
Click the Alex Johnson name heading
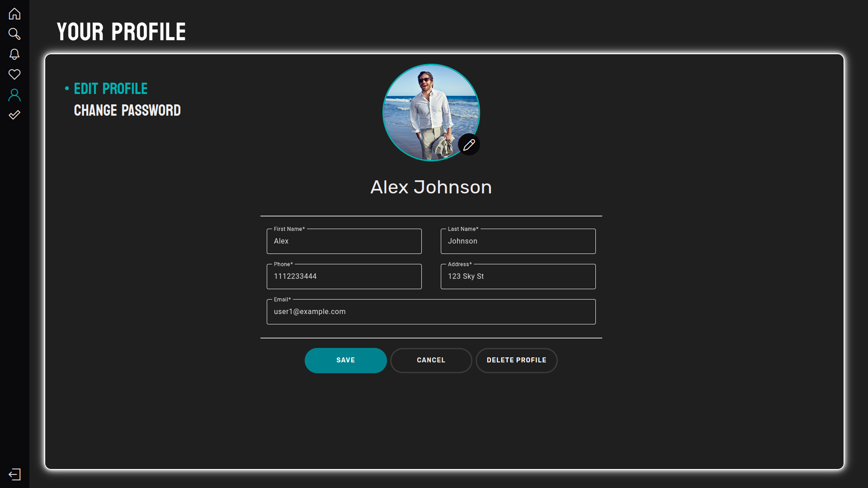pyautogui.click(x=431, y=187)
